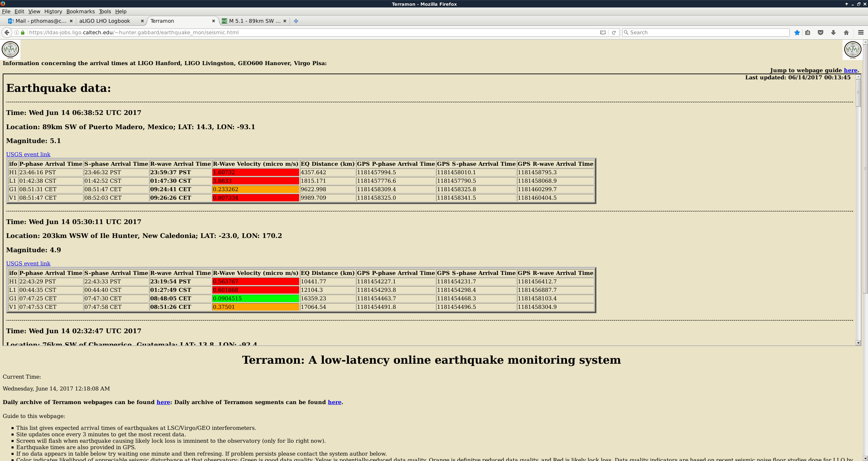Open the View menu
The image size is (868, 461).
[x=34, y=12]
